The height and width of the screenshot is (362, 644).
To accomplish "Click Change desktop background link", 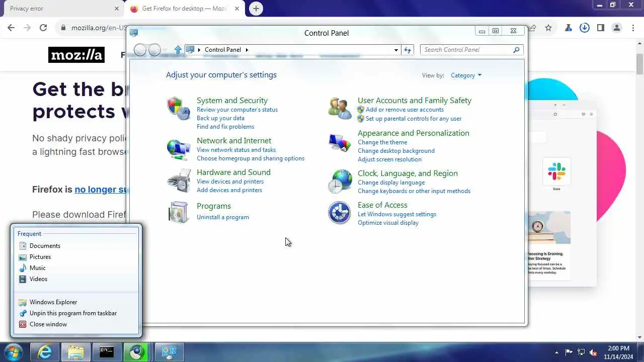I will tap(396, 151).
